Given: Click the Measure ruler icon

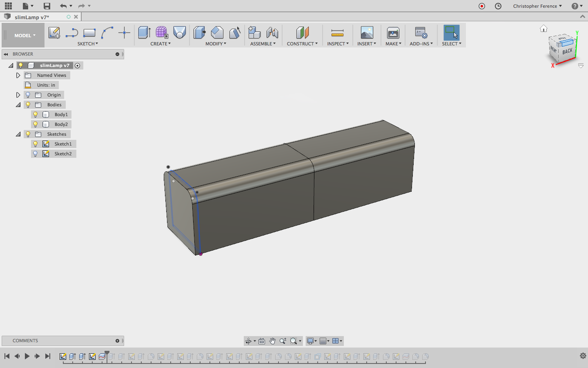Looking at the screenshot, I should pyautogui.click(x=337, y=33).
